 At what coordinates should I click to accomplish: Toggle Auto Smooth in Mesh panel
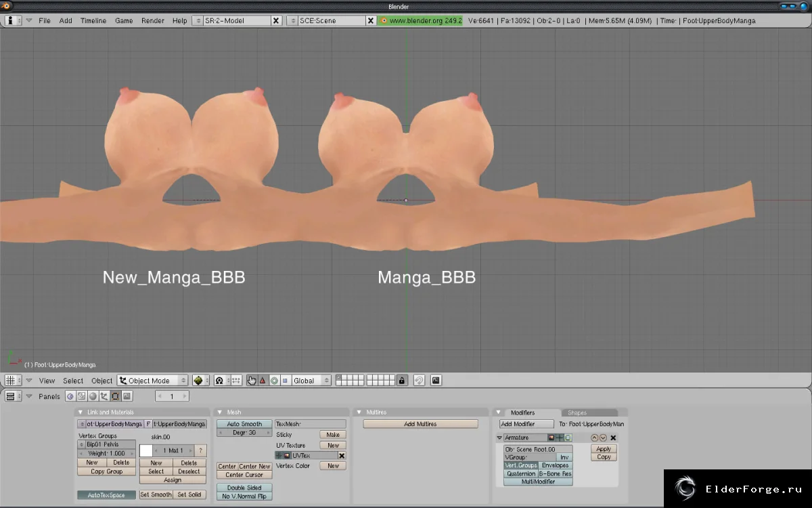tap(244, 424)
